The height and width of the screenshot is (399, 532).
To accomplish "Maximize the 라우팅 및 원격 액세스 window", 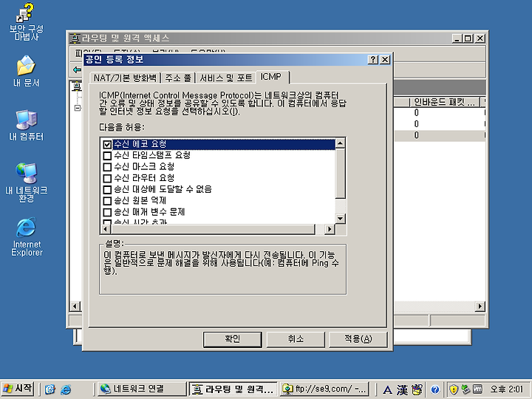I will pyautogui.click(x=468, y=38).
